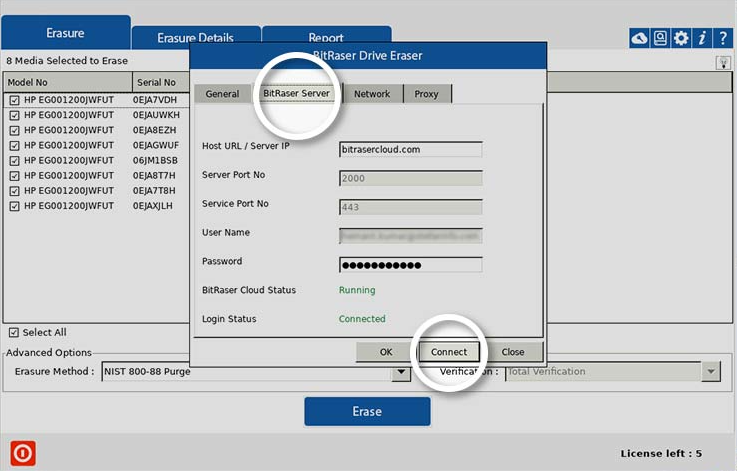Click the filter icon below the toolbar

[x=723, y=63]
